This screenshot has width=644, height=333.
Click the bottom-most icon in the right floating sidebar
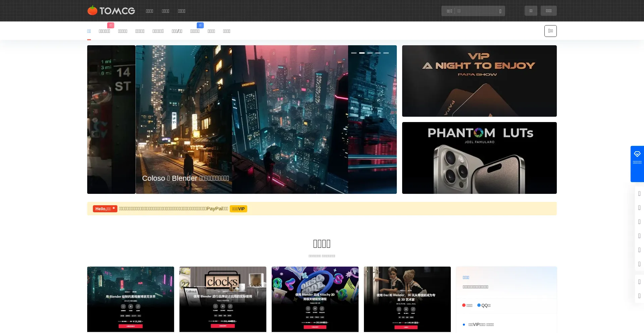click(x=639, y=296)
